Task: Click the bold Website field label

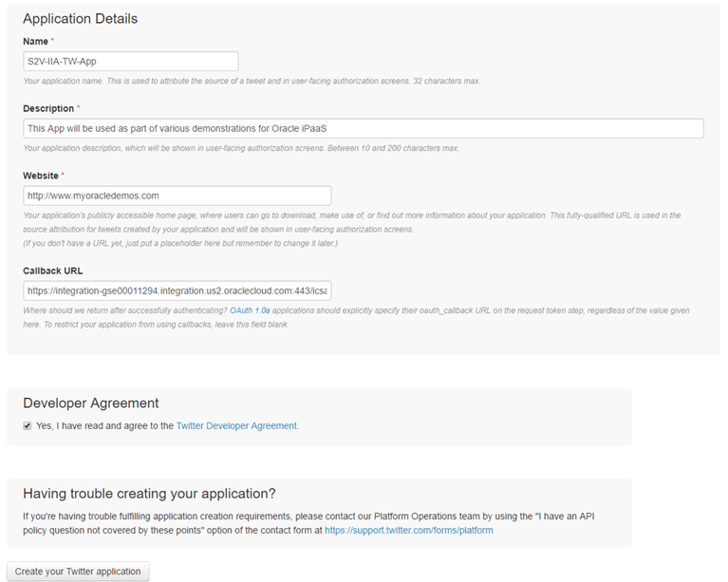Action: pyautogui.click(x=41, y=176)
